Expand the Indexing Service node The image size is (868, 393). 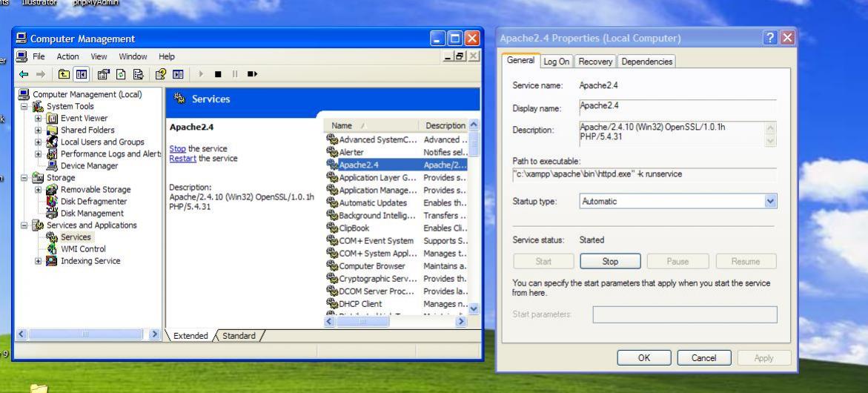point(39,261)
